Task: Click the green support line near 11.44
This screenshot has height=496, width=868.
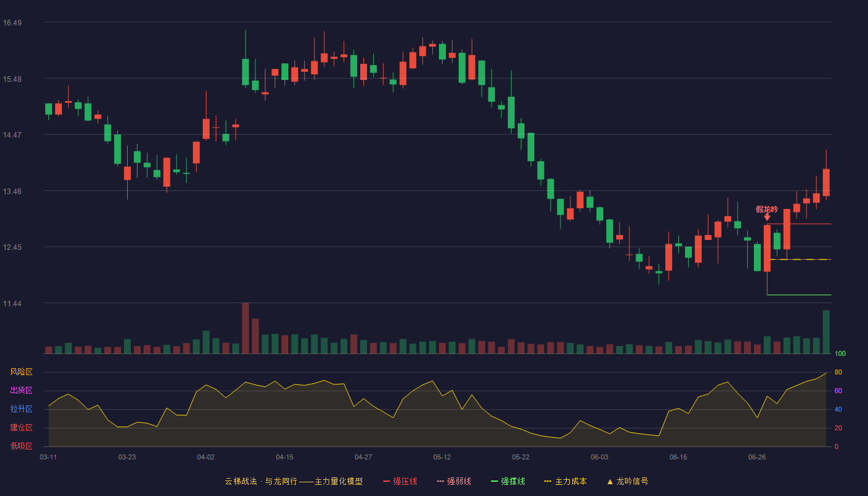Action: [799, 294]
